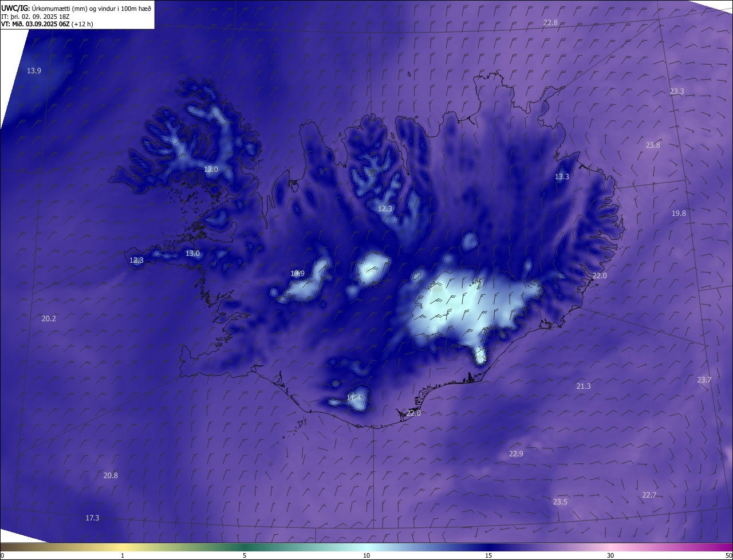Click the 22.8 value label
The width and height of the screenshot is (733, 560).
tap(550, 22)
